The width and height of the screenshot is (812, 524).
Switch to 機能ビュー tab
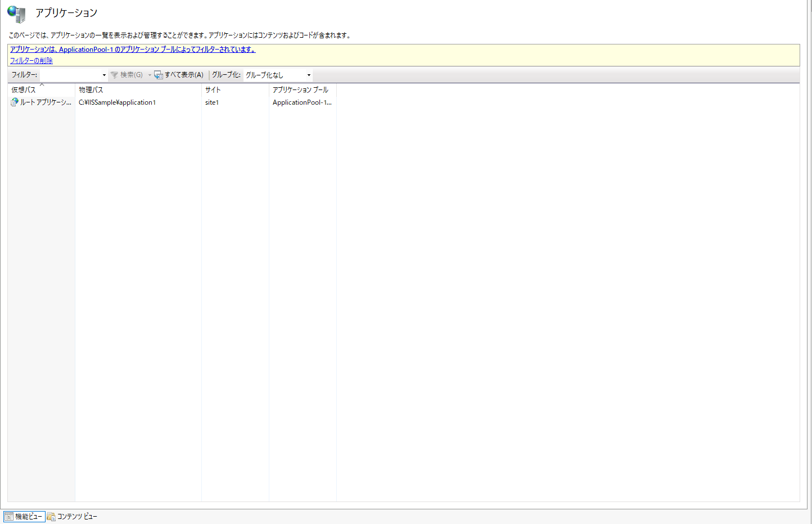[24, 516]
